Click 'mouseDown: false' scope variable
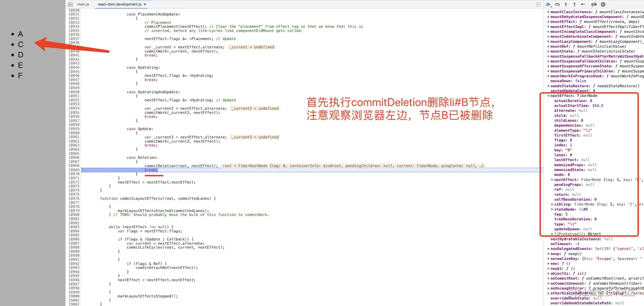The width and height of the screenshot is (644, 306). (568, 81)
